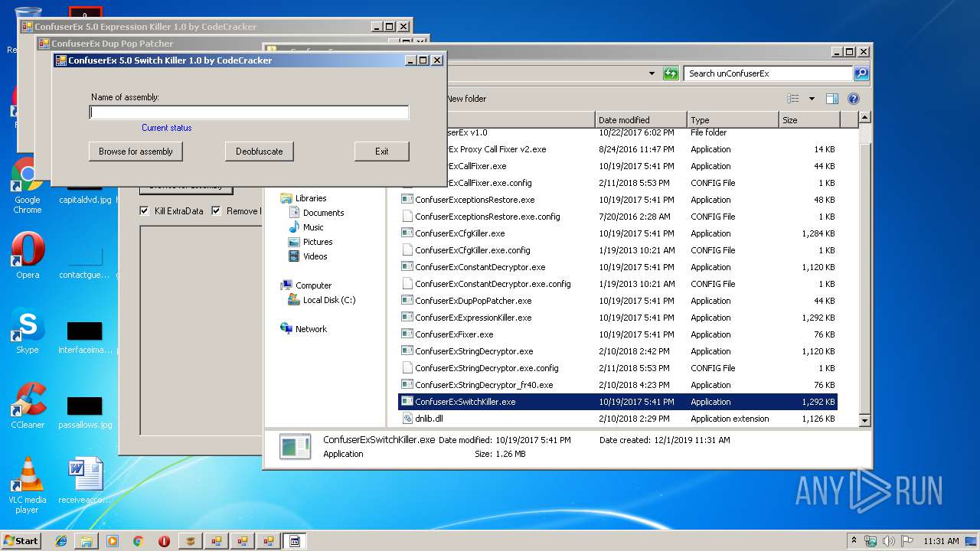Click the Name of assembly text field
Screen dimensions: 980x551
click(x=249, y=112)
